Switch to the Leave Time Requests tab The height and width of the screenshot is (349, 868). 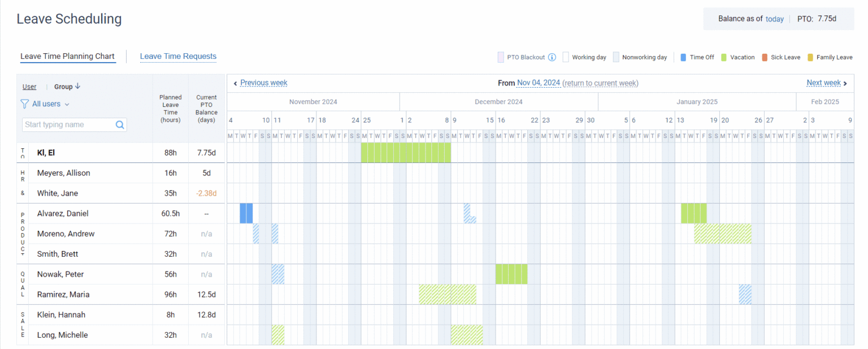click(178, 57)
